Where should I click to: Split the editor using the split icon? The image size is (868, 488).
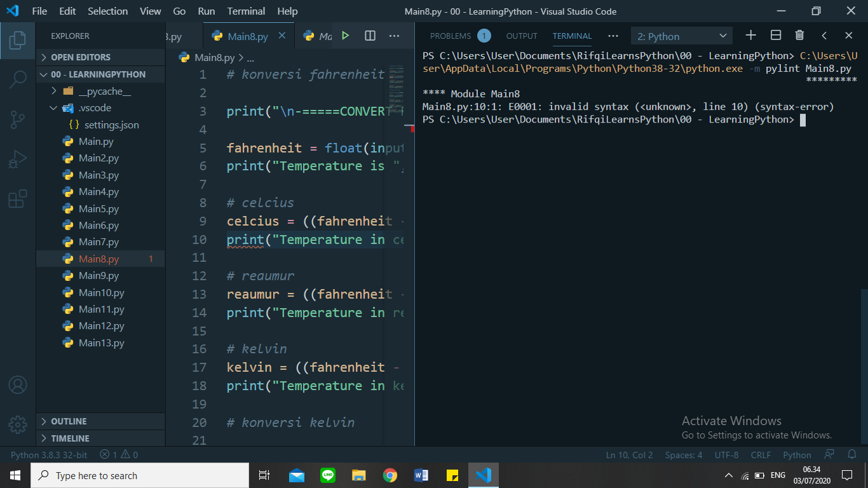pos(369,36)
